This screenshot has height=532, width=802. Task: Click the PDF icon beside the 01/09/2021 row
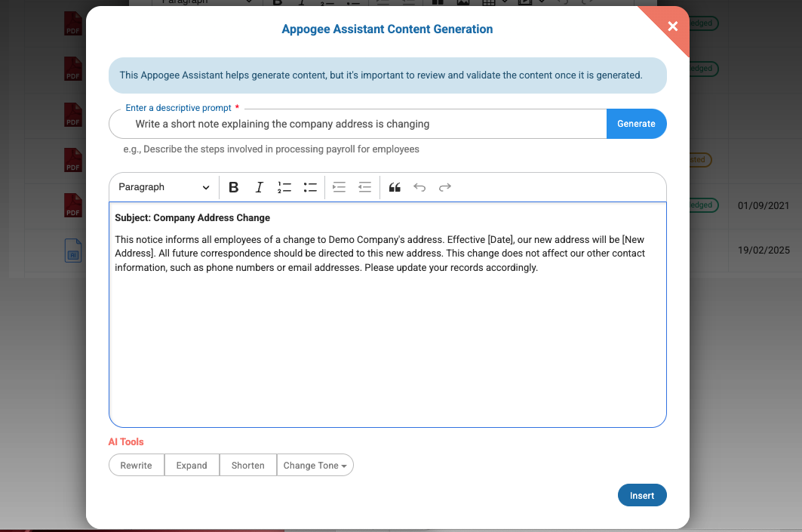[73, 206]
